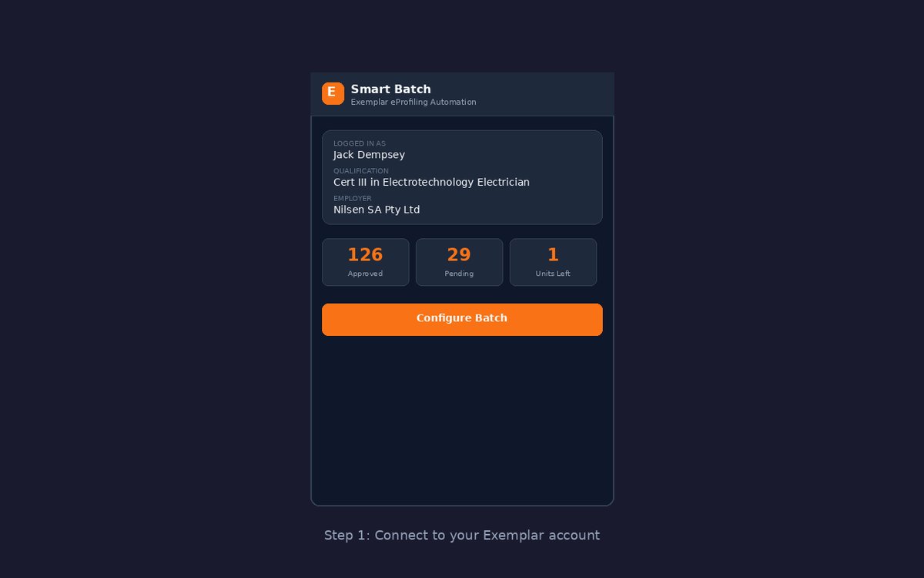Click the Step 1 connect account link
The image size is (924, 578).
(462, 535)
